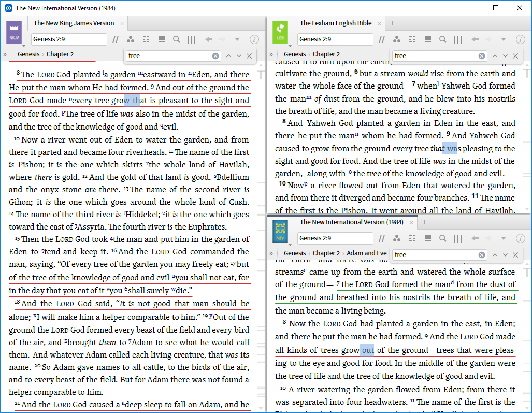Open visual filters in the NIV panel
The image size is (532, 413).
pos(397,238)
